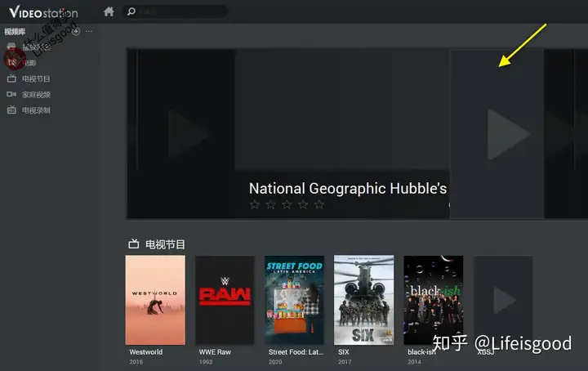Click the National Geographic Hubble's title
Viewport: 588px width, 371px height.
click(x=348, y=189)
